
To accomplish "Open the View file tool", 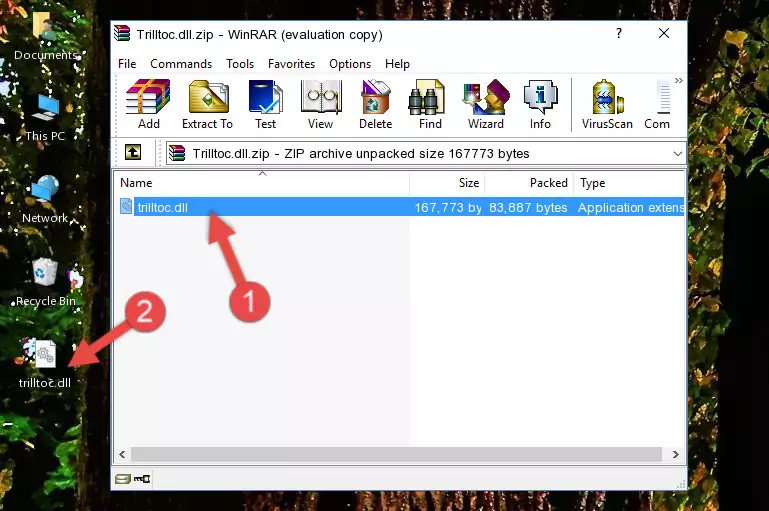I will (321, 104).
